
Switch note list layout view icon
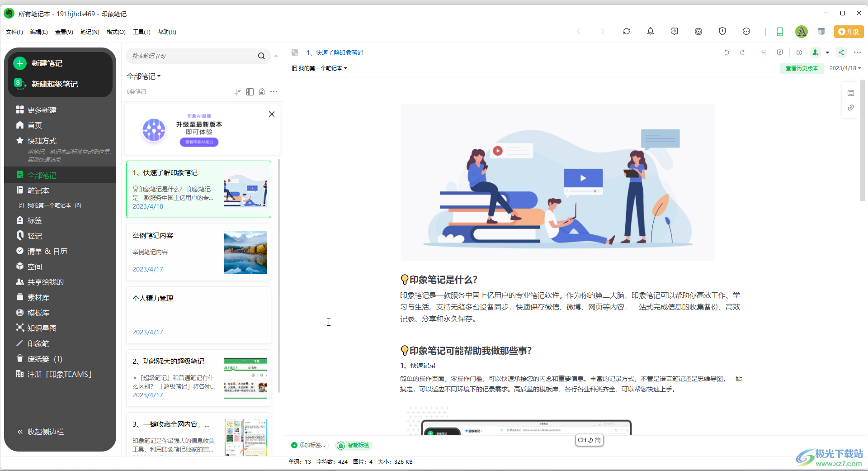(x=250, y=92)
